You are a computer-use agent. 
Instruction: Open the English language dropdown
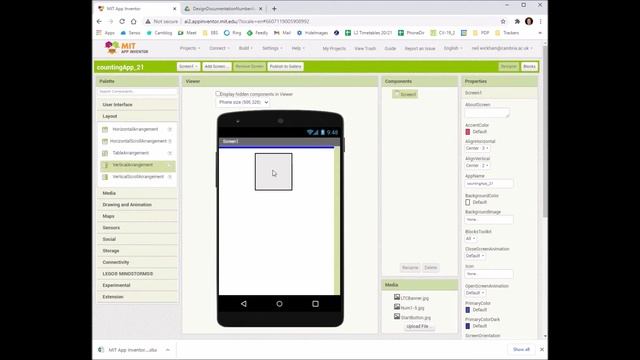[x=453, y=48]
